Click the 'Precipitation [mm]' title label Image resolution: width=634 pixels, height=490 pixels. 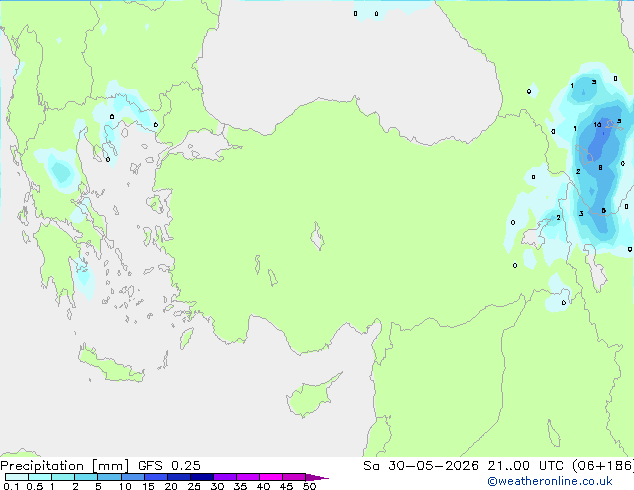[x=64, y=466]
